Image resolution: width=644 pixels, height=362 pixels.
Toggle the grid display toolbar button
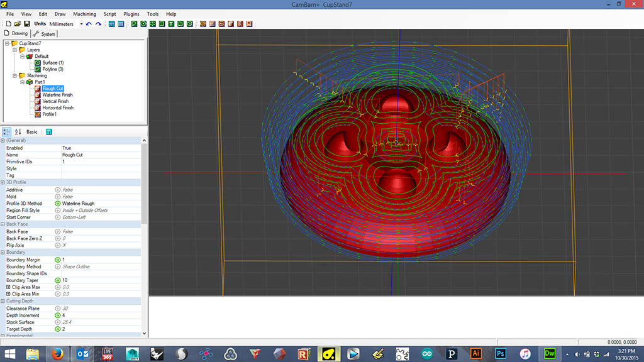[111, 24]
